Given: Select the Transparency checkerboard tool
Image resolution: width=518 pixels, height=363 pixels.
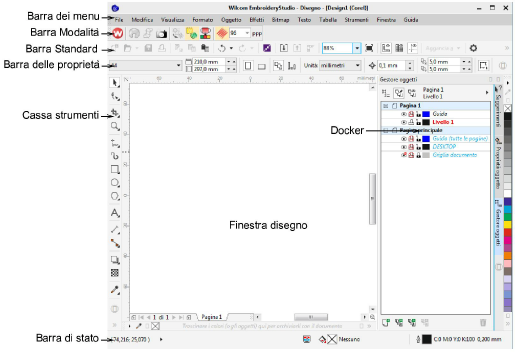Looking at the screenshot, I should tap(115, 273).
